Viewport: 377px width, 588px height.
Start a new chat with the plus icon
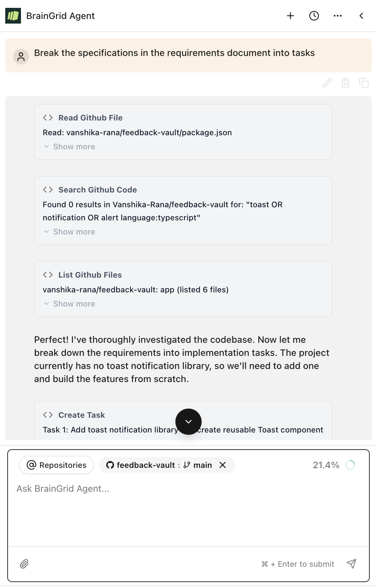click(x=290, y=15)
